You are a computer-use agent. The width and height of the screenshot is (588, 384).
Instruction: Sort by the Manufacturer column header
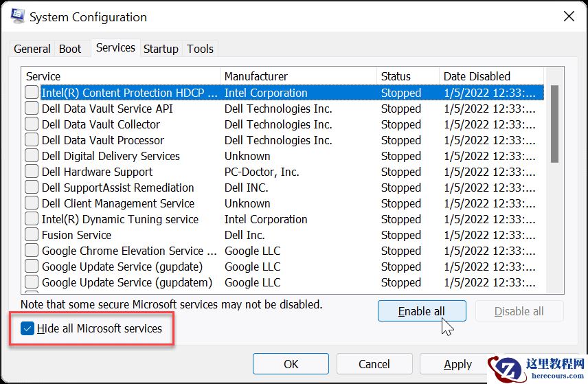coord(299,76)
